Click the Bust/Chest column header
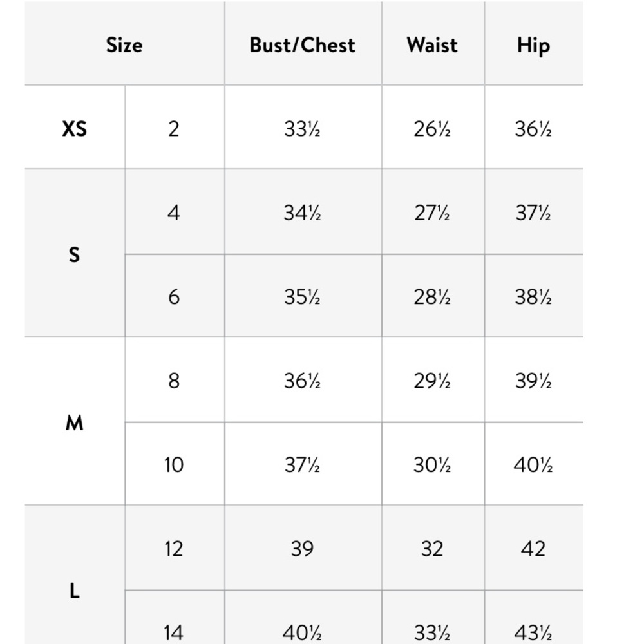644x644 pixels. pos(302,45)
